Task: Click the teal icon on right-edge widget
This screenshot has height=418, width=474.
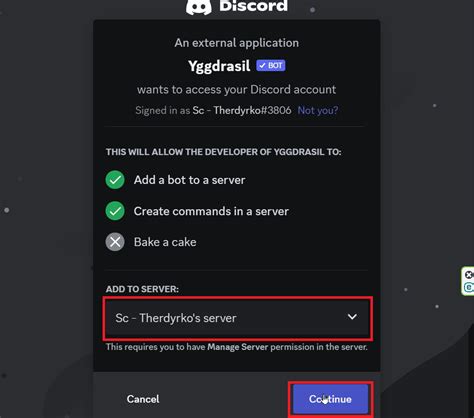Action: [x=469, y=287]
